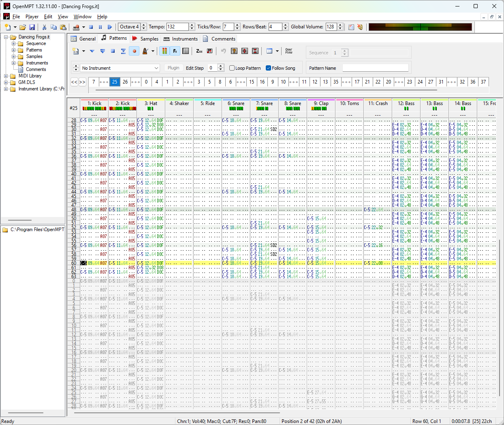504x425 pixels.
Task: Click the MIDI record keyboard icon
Action: click(x=76, y=27)
